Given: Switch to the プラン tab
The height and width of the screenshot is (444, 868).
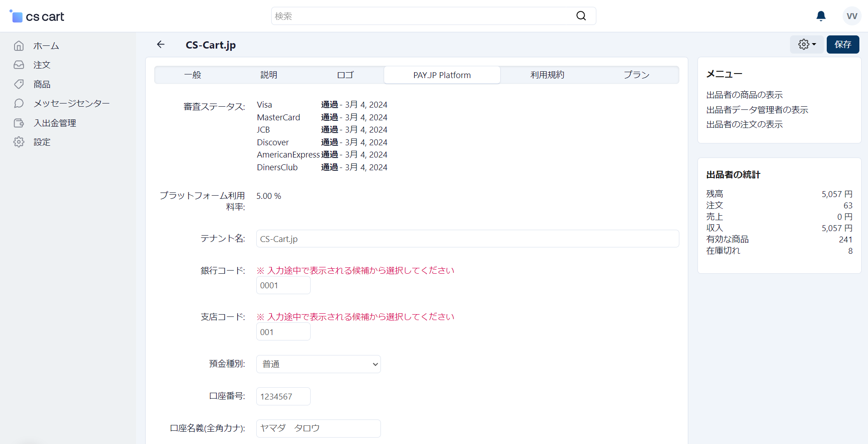Looking at the screenshot, I should point(636,75).
